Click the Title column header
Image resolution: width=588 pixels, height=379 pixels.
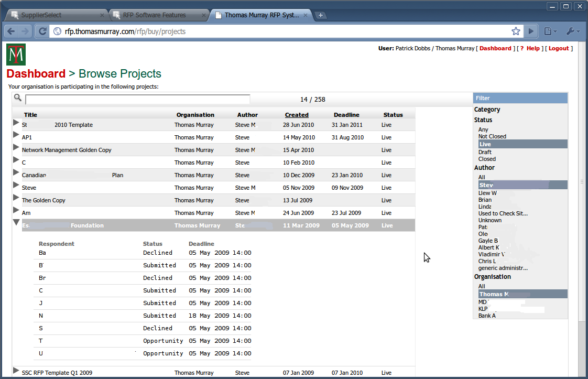30,115
